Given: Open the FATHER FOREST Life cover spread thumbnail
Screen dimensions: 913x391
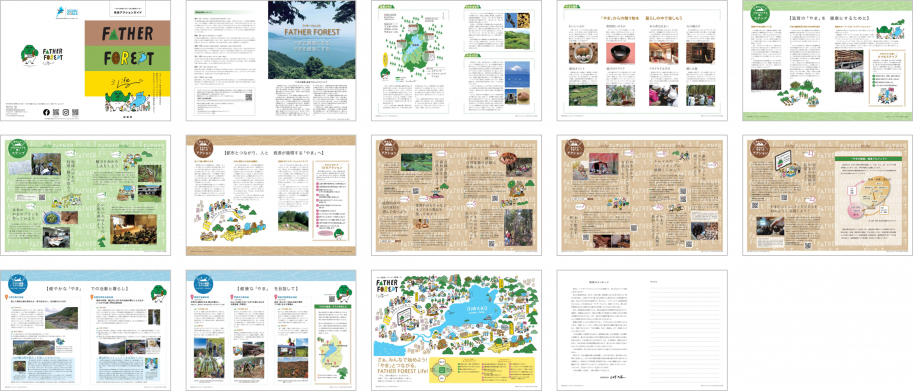Looking at the screenshot, I should click(x=86, y=61).
